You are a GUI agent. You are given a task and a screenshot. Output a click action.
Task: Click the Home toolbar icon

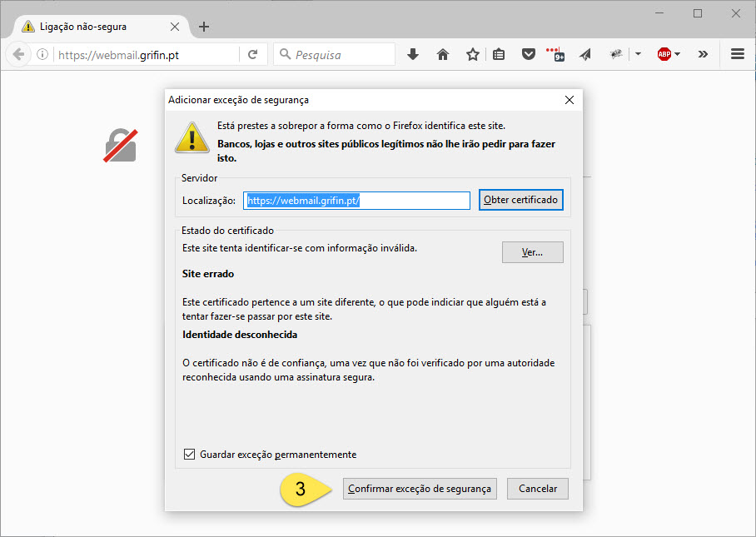coord(443,54)
